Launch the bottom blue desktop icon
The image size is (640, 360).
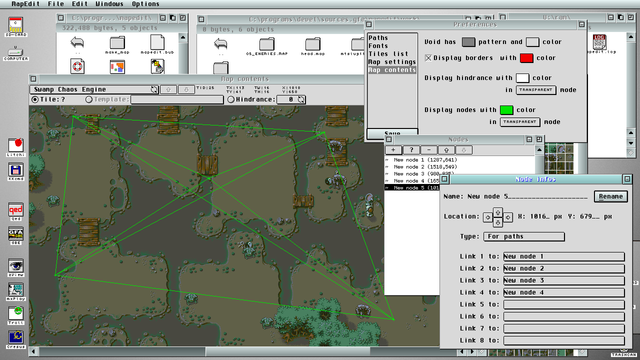[16, 340]
